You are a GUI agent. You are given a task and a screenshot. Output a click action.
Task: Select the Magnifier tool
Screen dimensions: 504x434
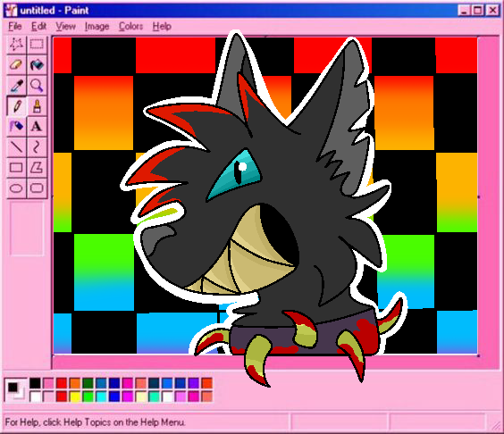pyautogui.click(x=37, y=85)
